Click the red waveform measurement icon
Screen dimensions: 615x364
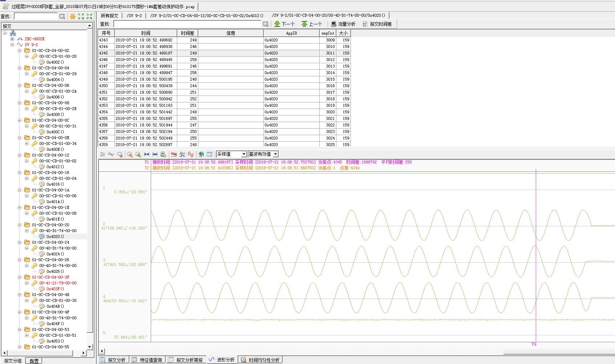pos(174,154)
